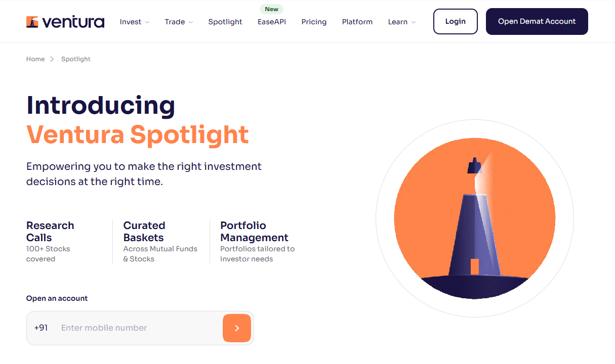Image resolution: width=615 pixels, height=364 pixels.
Task: Expand the Invest dropdown menu
Action: point(135,22)
